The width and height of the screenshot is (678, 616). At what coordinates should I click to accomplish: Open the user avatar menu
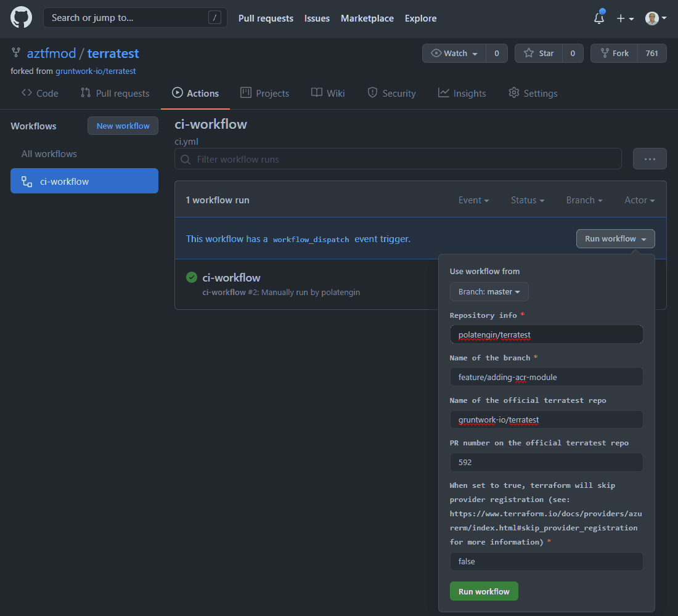coord(656,18)
